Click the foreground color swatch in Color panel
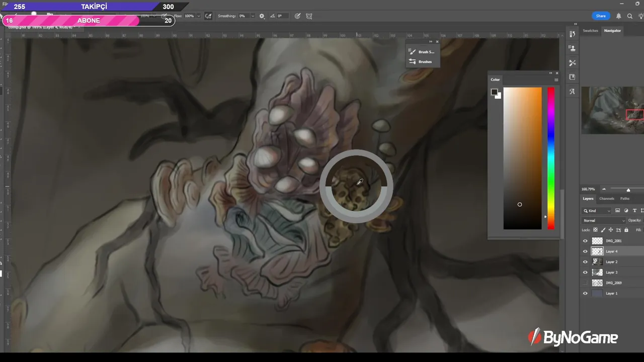Viewport: 644px width, 362px height. [494, 92]
